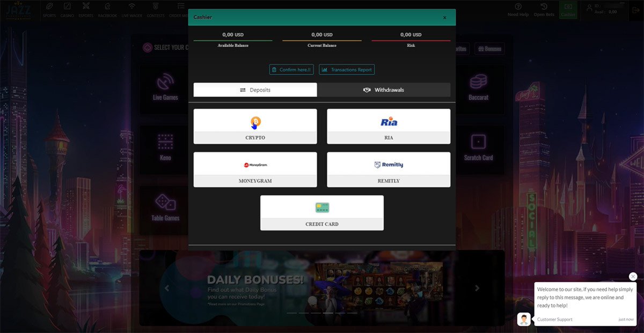644x333 pixels.
Task: Close the customer support chat popup
Action: coord(633,276)
